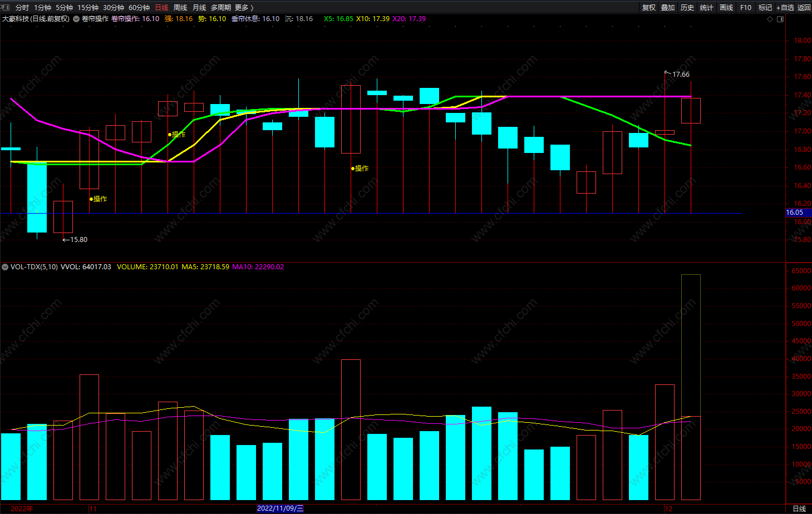Click the collapse panel icon at top-left corner
812x514 pixels.
[x=6, y=7]
